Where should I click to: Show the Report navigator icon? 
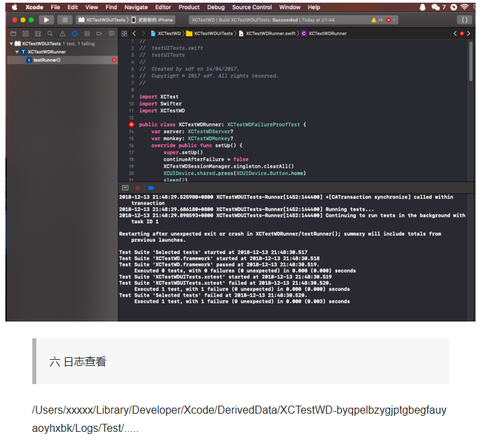click(x=112, y=34)
